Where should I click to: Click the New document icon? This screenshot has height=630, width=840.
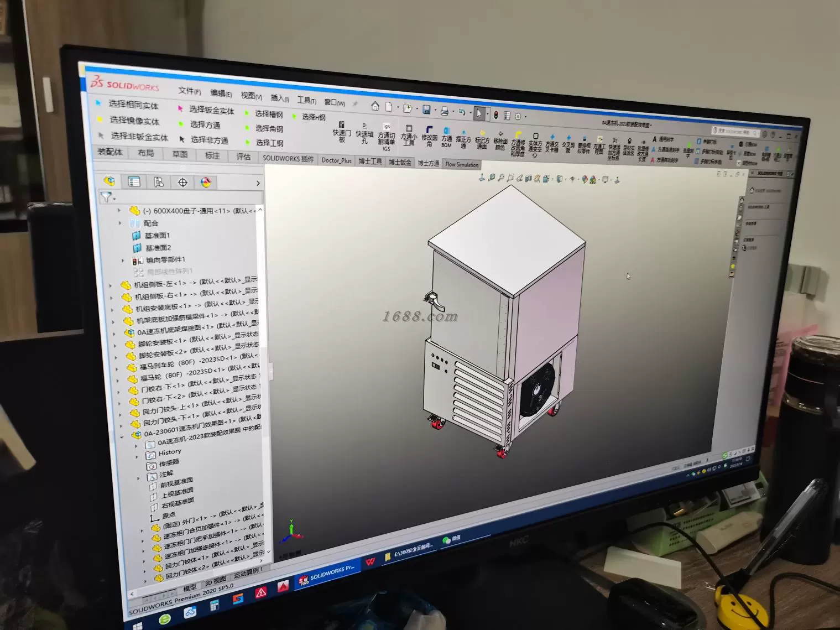389,107
